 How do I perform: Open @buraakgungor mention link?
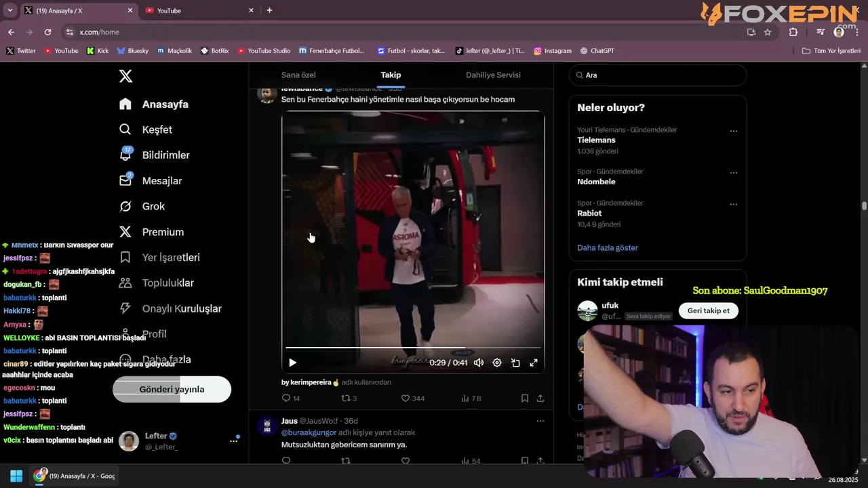[309, 432]
